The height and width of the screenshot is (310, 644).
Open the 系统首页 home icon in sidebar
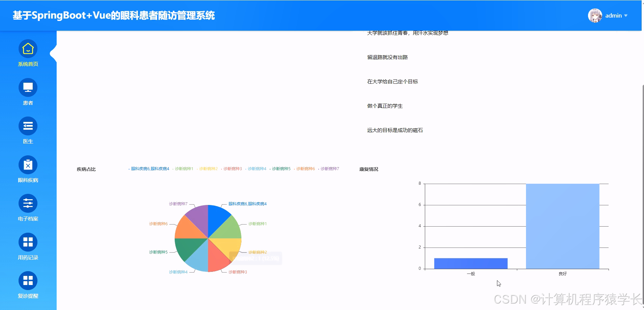point(28,48)
